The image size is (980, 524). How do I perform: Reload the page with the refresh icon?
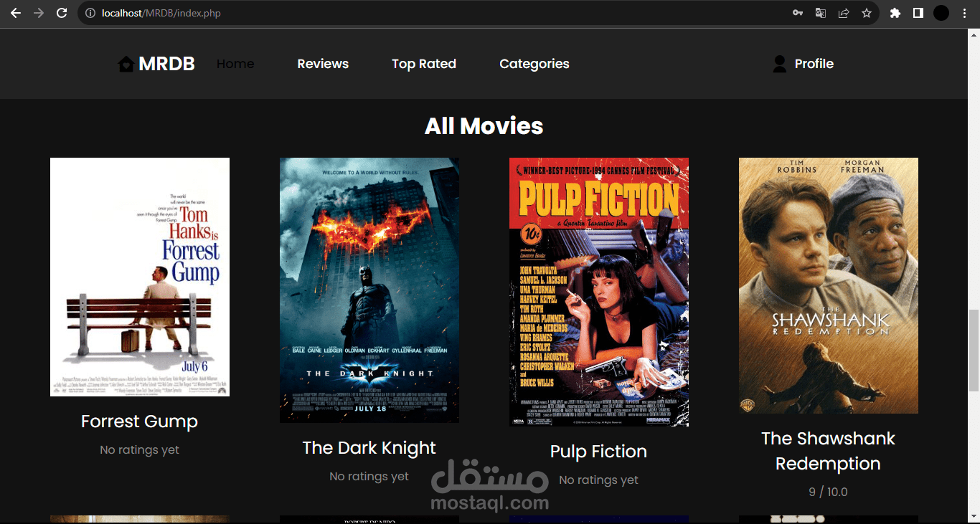(x=62, y=13)
